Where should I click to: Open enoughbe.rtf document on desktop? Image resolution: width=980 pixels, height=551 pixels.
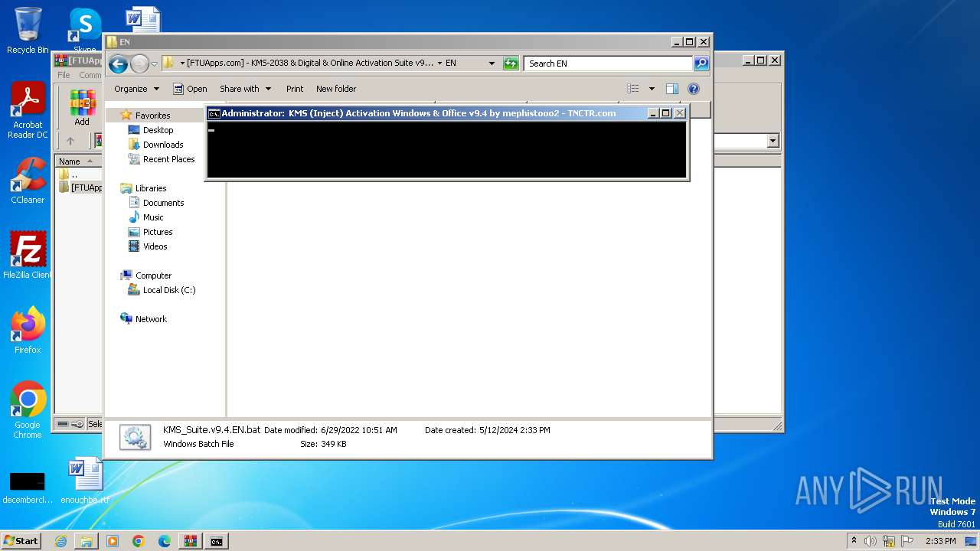[85, 481]
